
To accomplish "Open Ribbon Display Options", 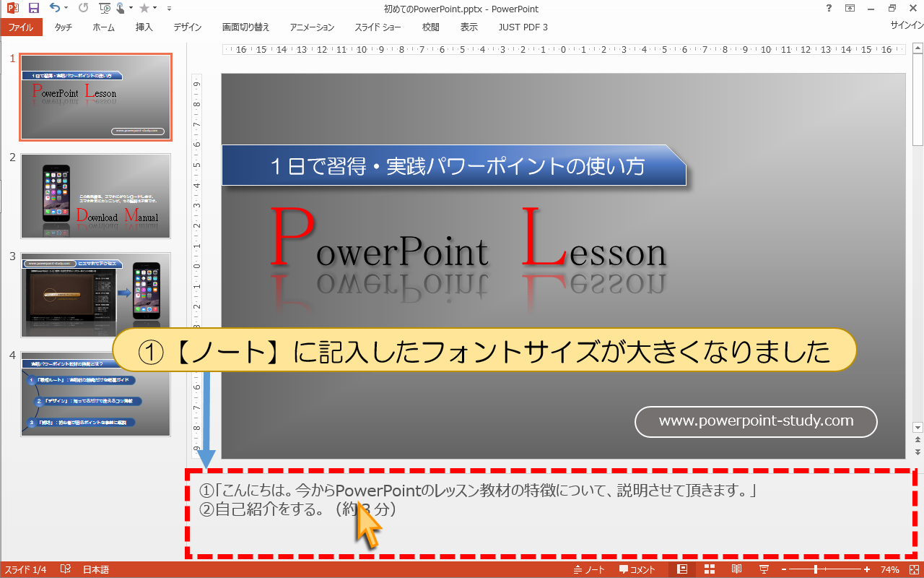I will click(850, 9).
